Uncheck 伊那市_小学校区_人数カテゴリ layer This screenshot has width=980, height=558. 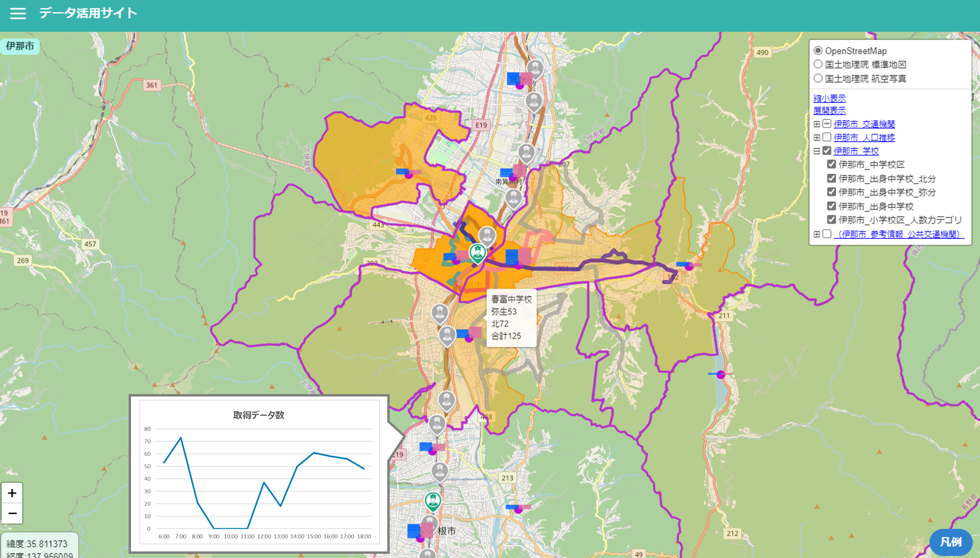point(831,220)
